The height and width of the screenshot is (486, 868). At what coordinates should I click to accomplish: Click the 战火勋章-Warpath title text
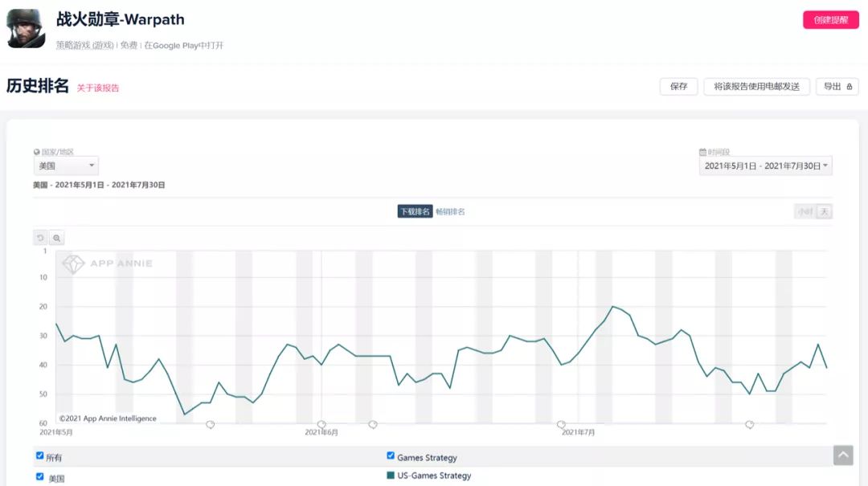tap(120, 19)
